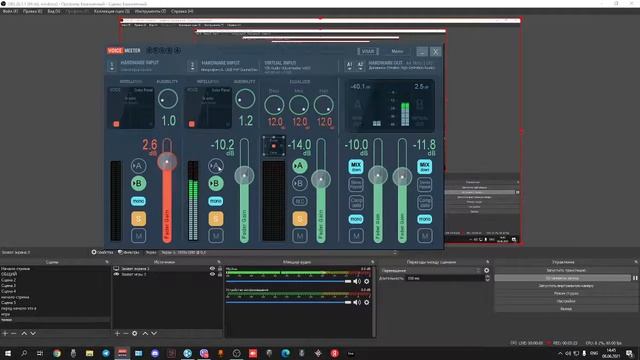Open the A2 output device selector

pyautogui.click(x=360, y=65)
